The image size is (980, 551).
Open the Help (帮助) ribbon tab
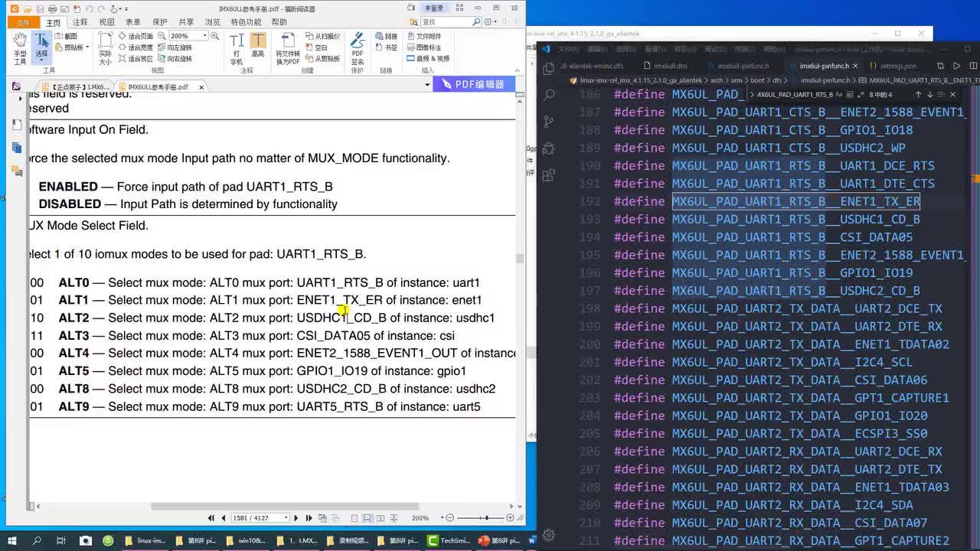279,22
